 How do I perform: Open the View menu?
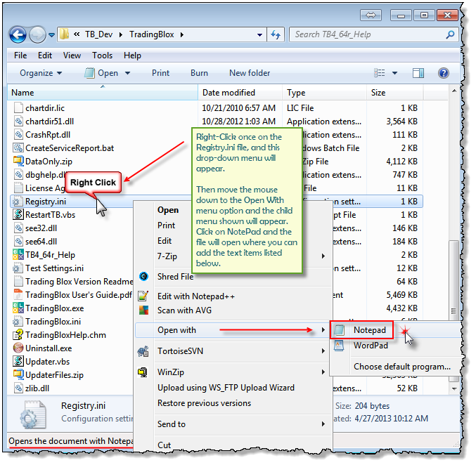(72, 55)
